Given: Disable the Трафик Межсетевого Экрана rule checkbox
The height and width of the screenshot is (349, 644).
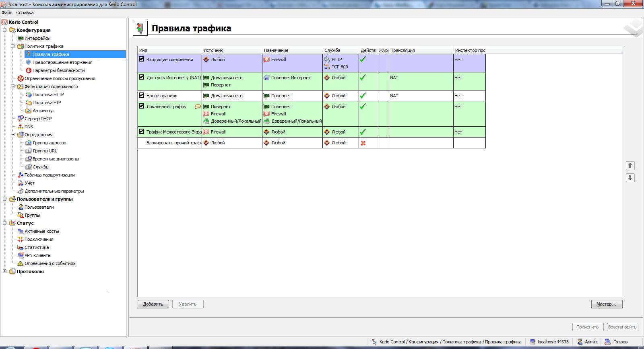Looking at the screenshot, I should [141, 131].
